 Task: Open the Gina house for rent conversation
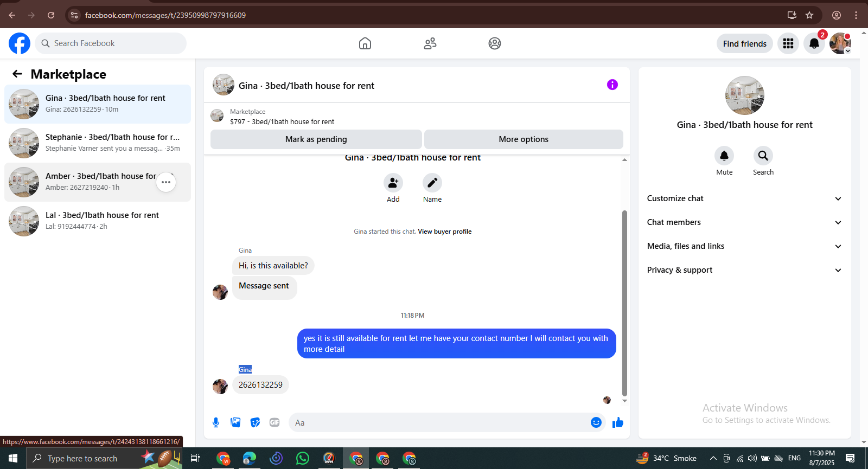(98, 104)
